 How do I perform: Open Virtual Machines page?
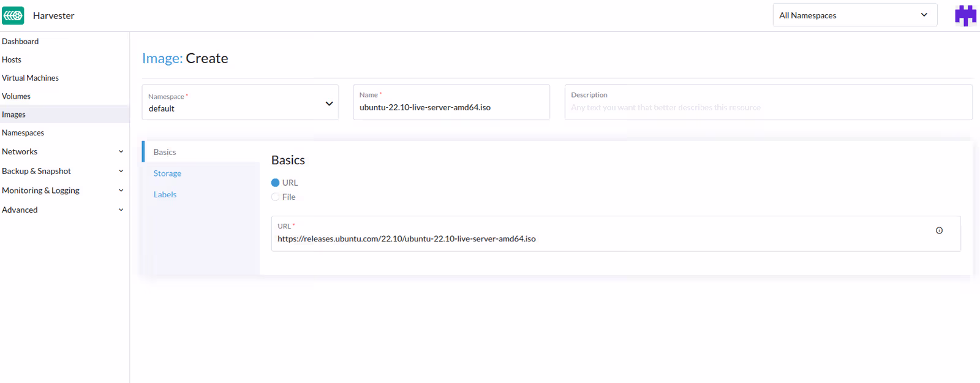click(x=30, y=78)
